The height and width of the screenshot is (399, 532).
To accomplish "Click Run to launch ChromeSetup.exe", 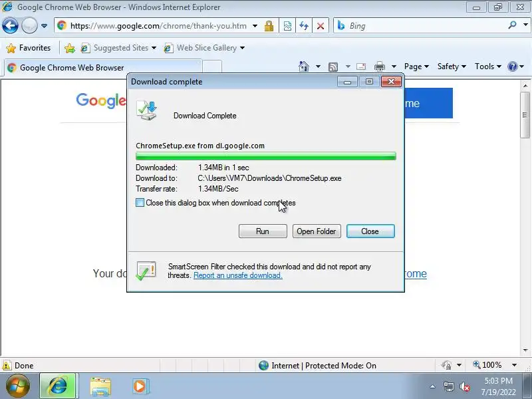I will (263, 231).
